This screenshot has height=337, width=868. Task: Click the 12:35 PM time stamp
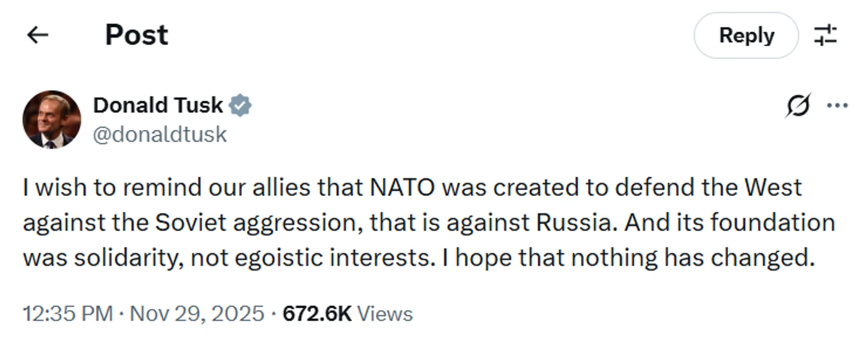[x=67, y=314]
